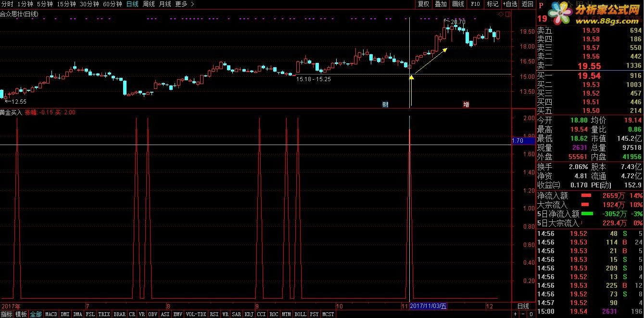Select the 月线 monthly period tab
The height and width of the screenshot is (318, 644).
coord(165,4)
